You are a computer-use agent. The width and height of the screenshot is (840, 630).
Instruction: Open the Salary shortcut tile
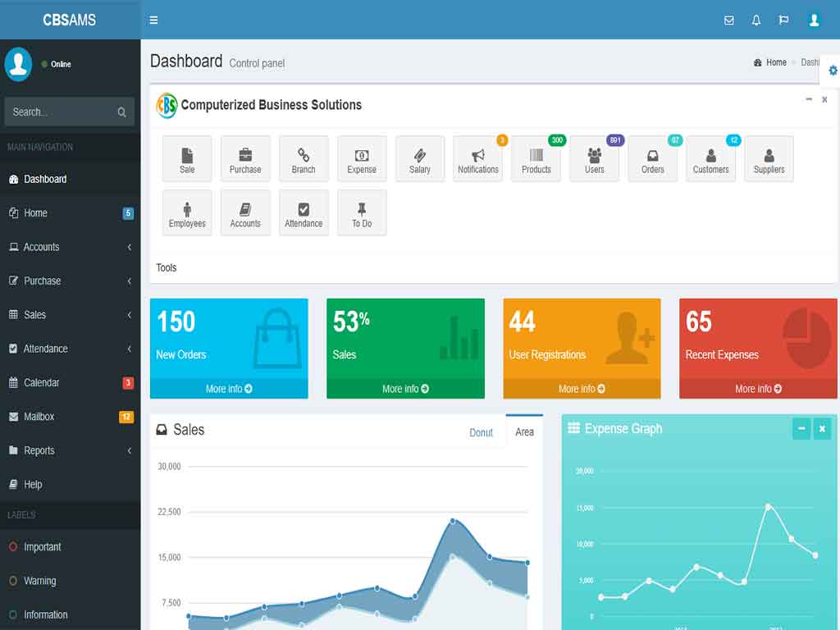(x=420, y=159)
